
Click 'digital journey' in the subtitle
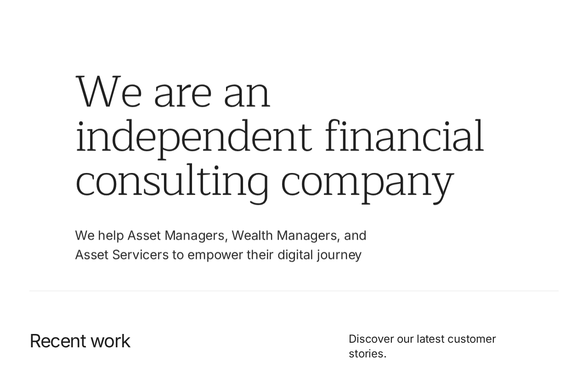coord(319,255)
